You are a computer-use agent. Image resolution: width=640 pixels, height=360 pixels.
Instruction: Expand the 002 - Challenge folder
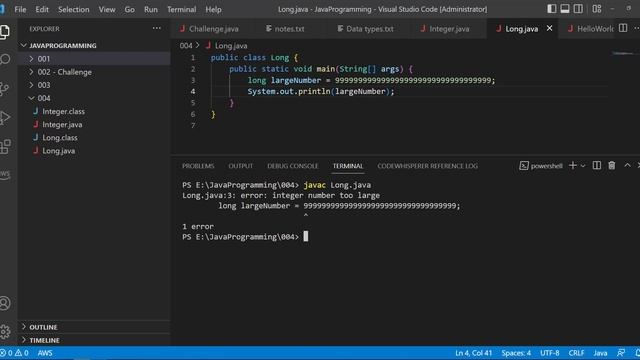coord(94,72)
